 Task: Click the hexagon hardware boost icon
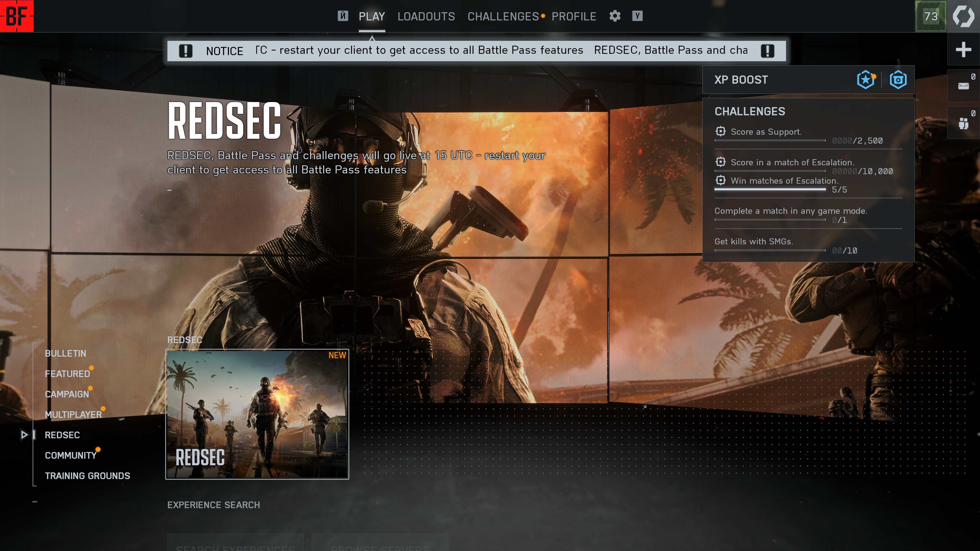click(x=898, y=80)
